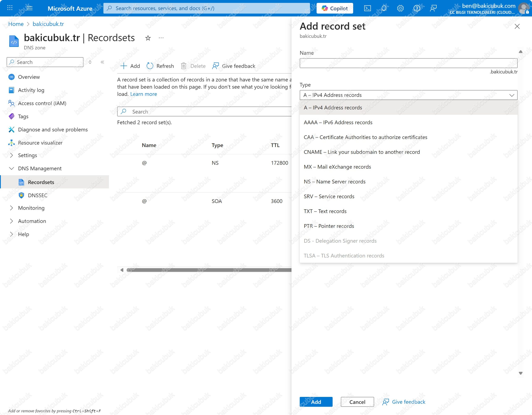This screenshot has height=415, width=532.
Task: Favorite bakicubuk.tr with the star icon
Action: pos(148,38)
